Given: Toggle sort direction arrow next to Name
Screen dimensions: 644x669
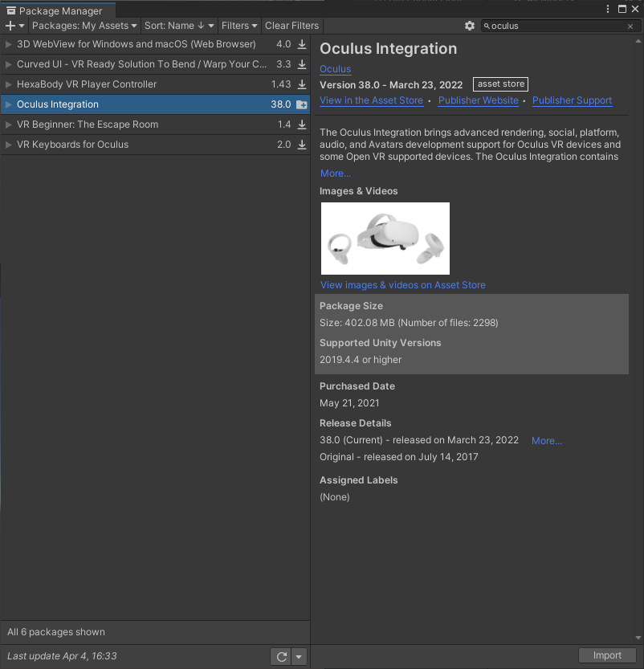Looking at the screenshot, I should [201, 26].
